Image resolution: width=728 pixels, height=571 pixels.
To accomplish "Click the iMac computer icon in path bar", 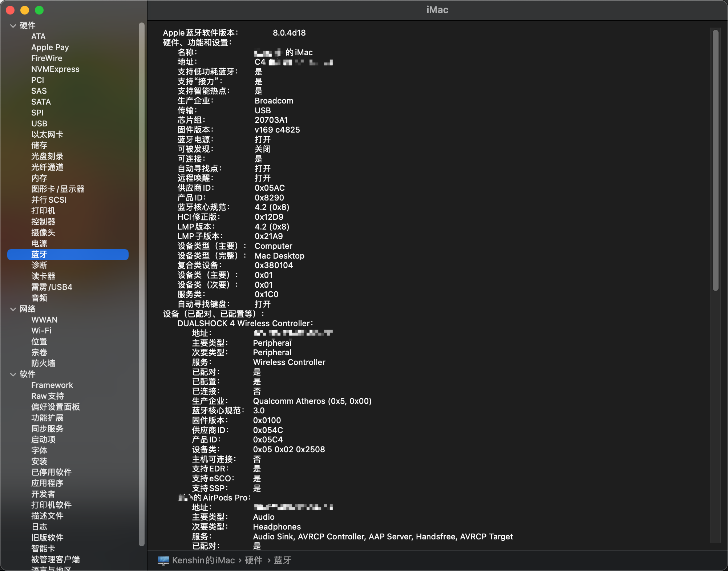I will tap(163, 560).
